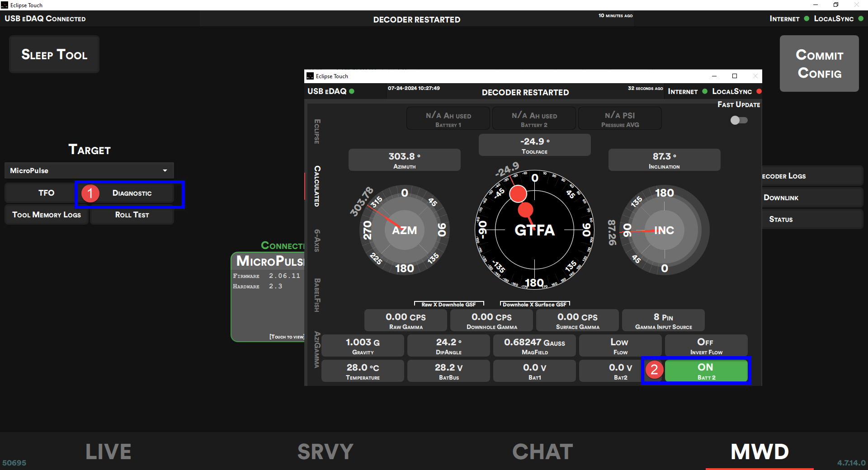Switch to the CHAT tab

tap(542, 451)
